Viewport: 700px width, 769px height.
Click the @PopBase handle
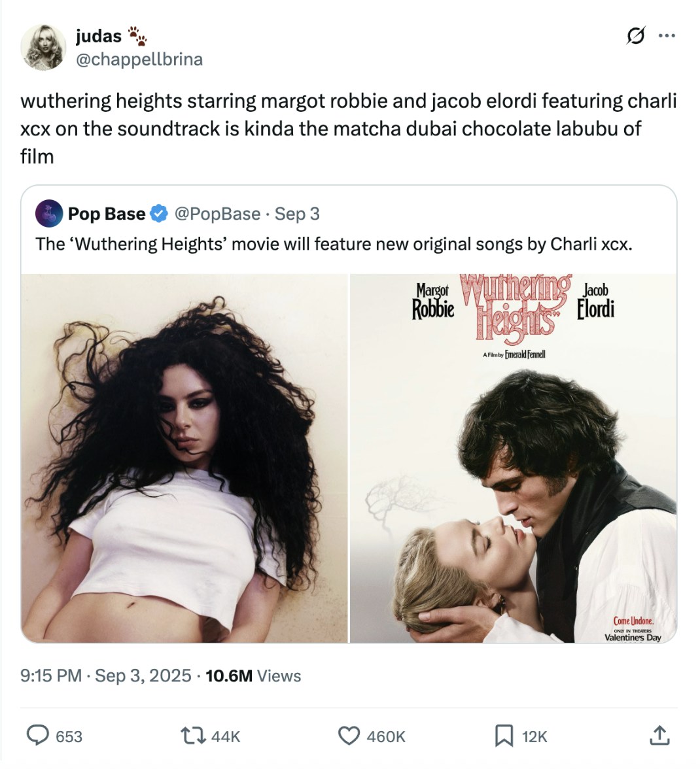[217, 214]
